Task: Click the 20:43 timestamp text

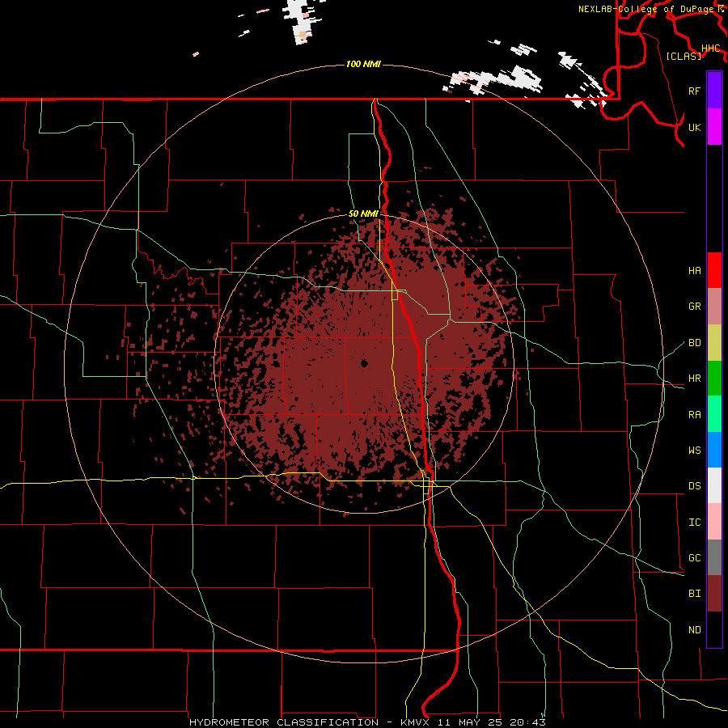Action: coord(527,722)
